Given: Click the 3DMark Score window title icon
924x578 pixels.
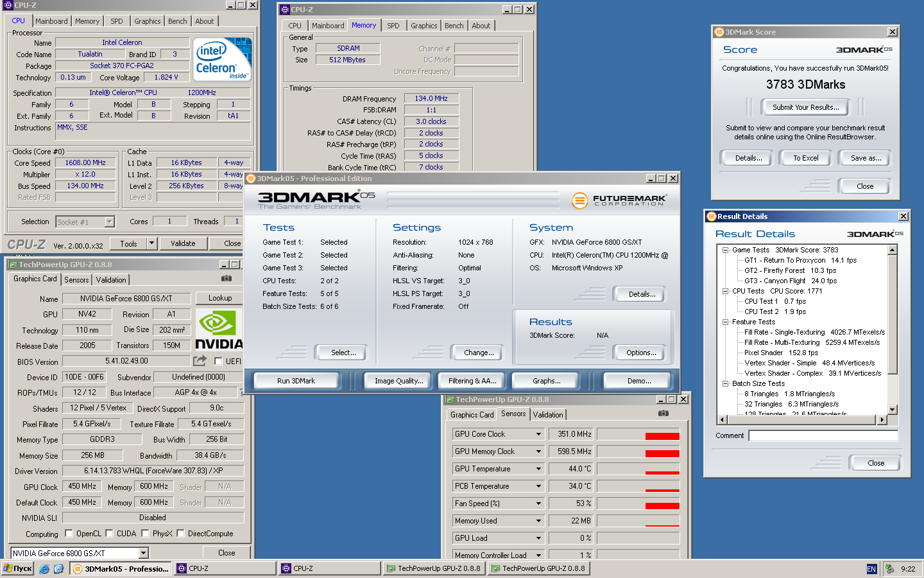Looking at the screenshot, I should [x=719, y=32].
